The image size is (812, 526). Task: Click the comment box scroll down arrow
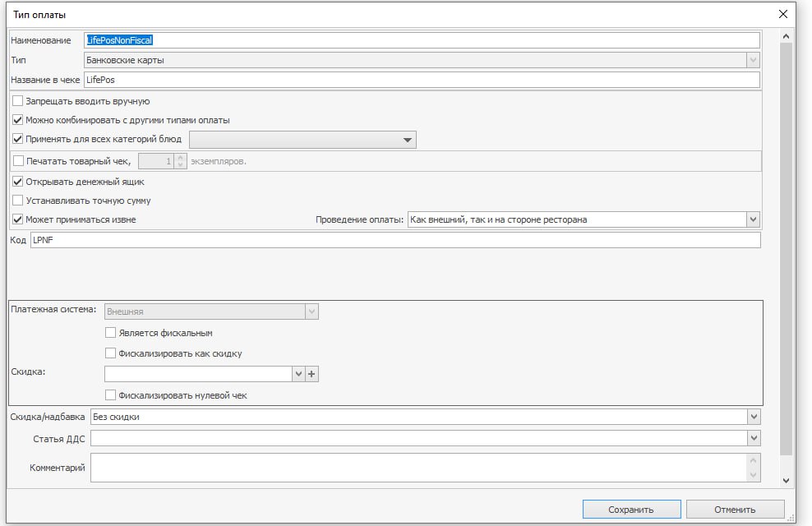pyautogui.click(x=753, y=475)
